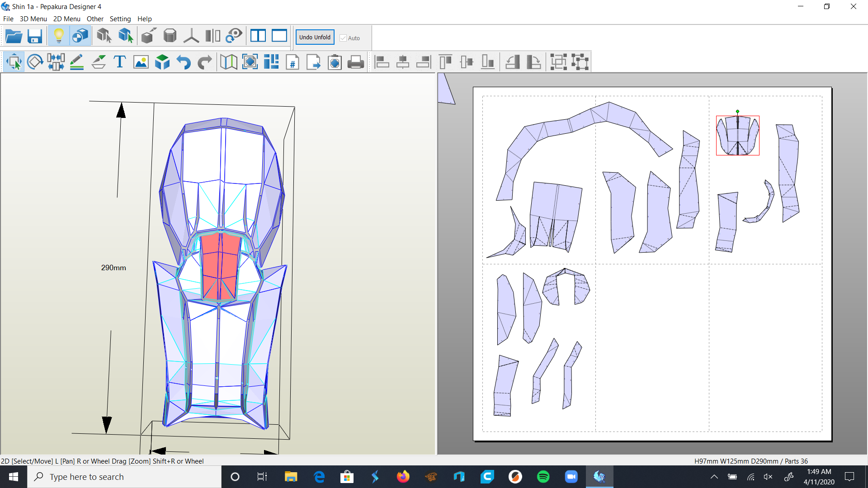868x488 pixels.
Task: Open the 2D Menu
Action: pos(67,19)
